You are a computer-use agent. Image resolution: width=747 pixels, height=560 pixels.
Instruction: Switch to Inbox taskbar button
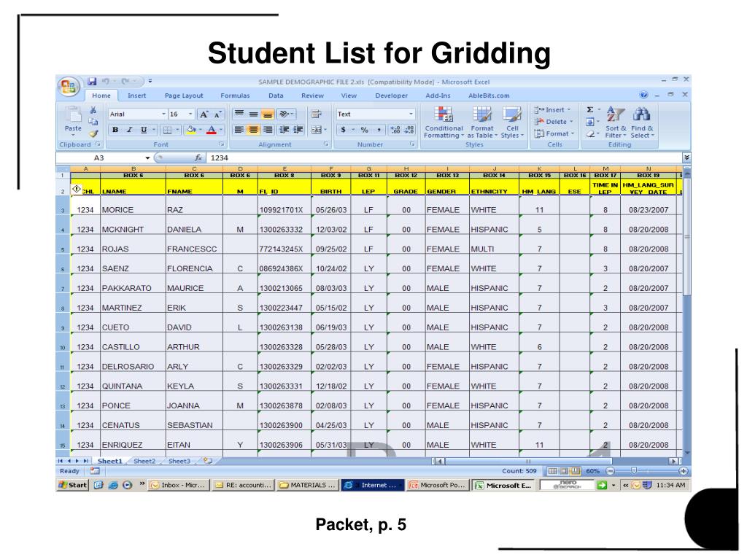178,485
